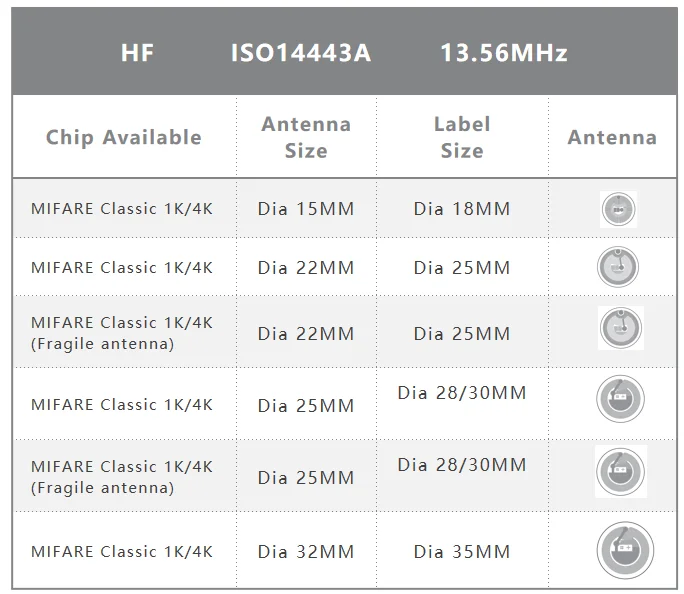Select antenna image in second row
The height and width of the screenshot is (594, 684).
point(618,267)
